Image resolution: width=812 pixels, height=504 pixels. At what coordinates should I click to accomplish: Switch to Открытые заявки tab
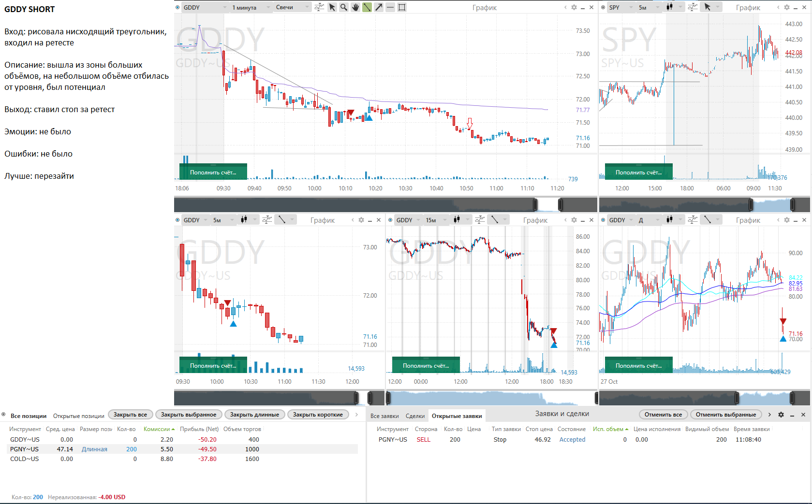[x=457, y=416]
